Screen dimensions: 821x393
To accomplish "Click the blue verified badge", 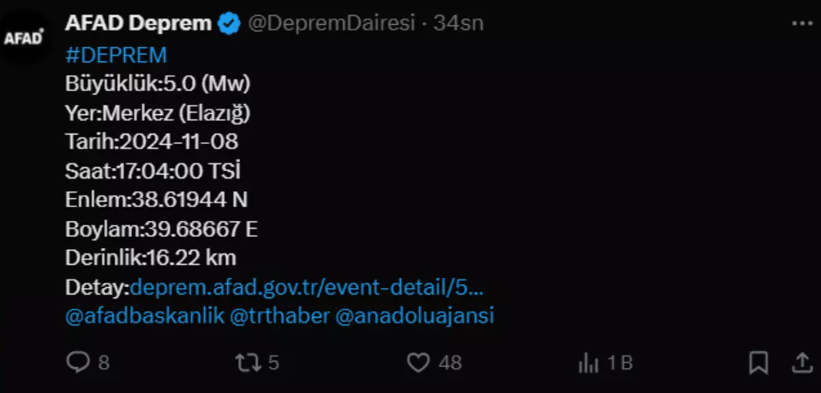I will click(229, 24).
